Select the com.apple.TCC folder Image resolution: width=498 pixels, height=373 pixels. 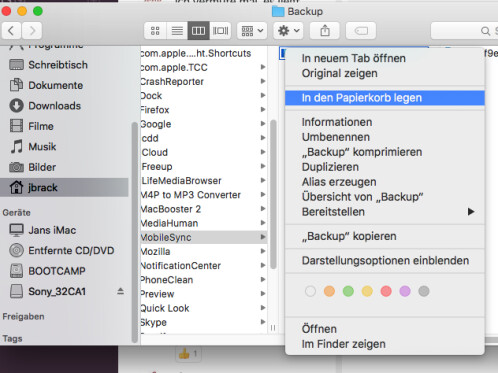click(204, 67)
